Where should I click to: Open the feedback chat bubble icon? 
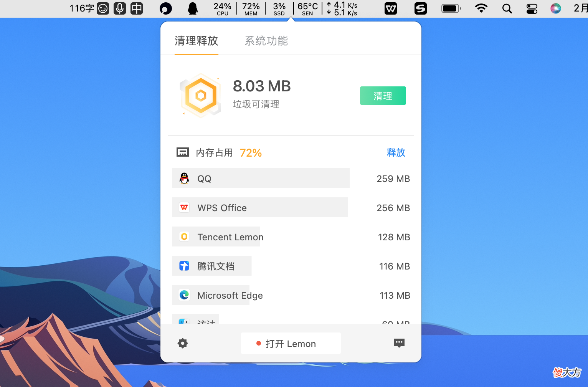[x=399, y=343]
